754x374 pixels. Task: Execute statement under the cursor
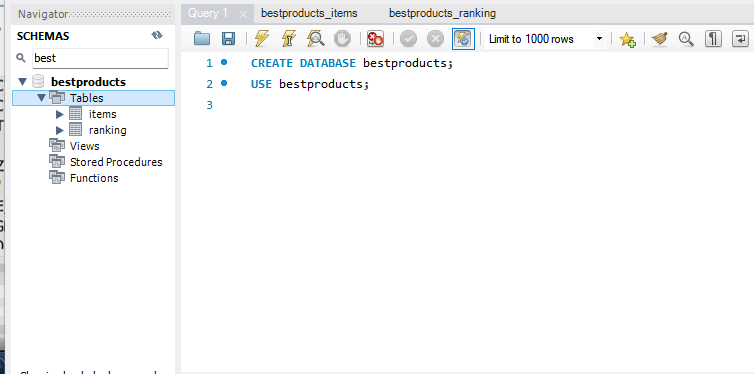click(x=289, y=38)
